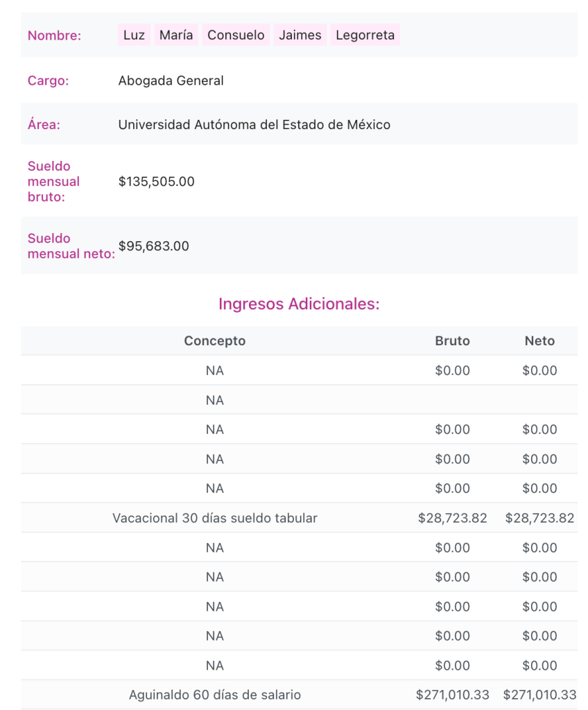Screen dimensions: 588x710
Task: Select the "Abogada General" position text
Action: coord(171,80)
